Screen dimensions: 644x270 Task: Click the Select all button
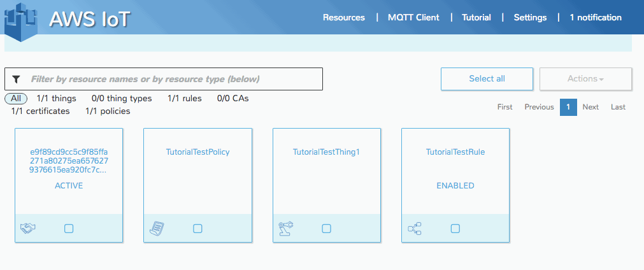point(487,79)
